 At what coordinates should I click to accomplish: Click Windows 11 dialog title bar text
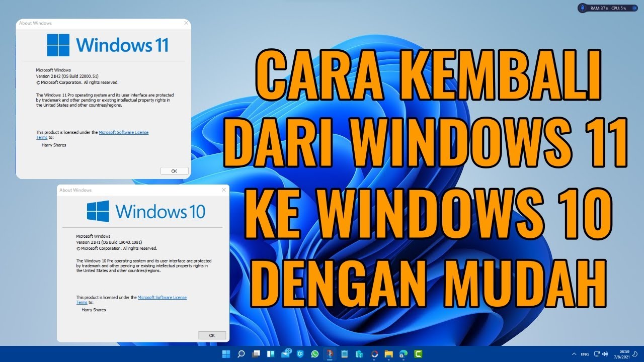point(35,23)
